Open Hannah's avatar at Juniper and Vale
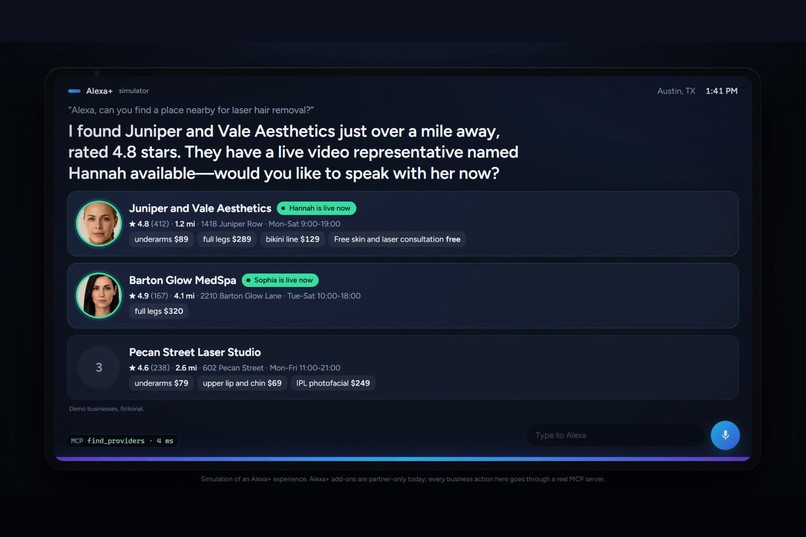Screen dimensions: 806x537 (x=99, y=224)
